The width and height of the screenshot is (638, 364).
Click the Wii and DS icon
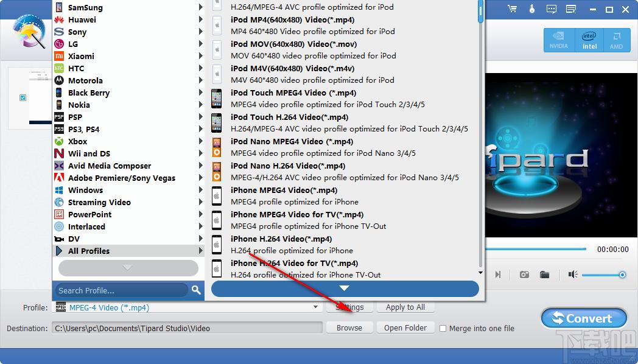point(59,153)
